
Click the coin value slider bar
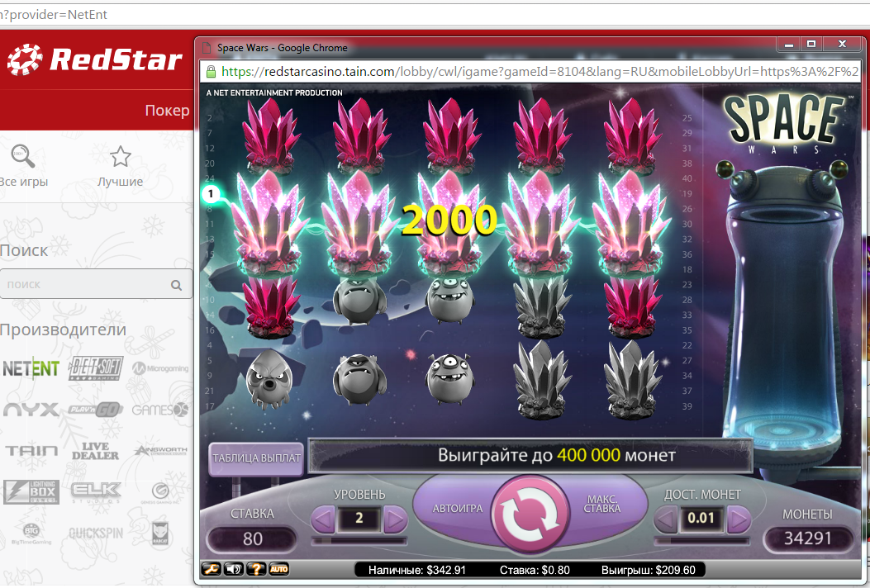coord(702,540)
